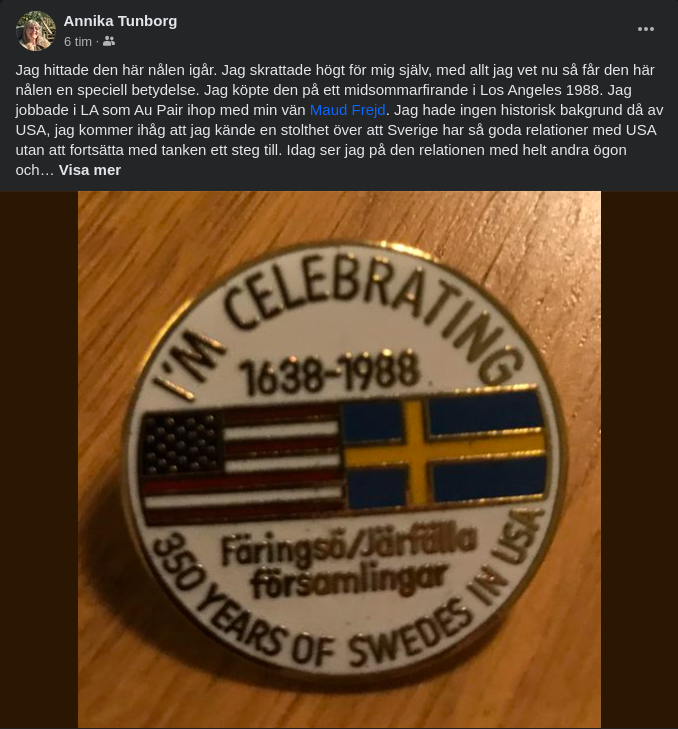The image size is (678, 729).
Task: Open the three-dot post options menu
Action: coord(646,29)
